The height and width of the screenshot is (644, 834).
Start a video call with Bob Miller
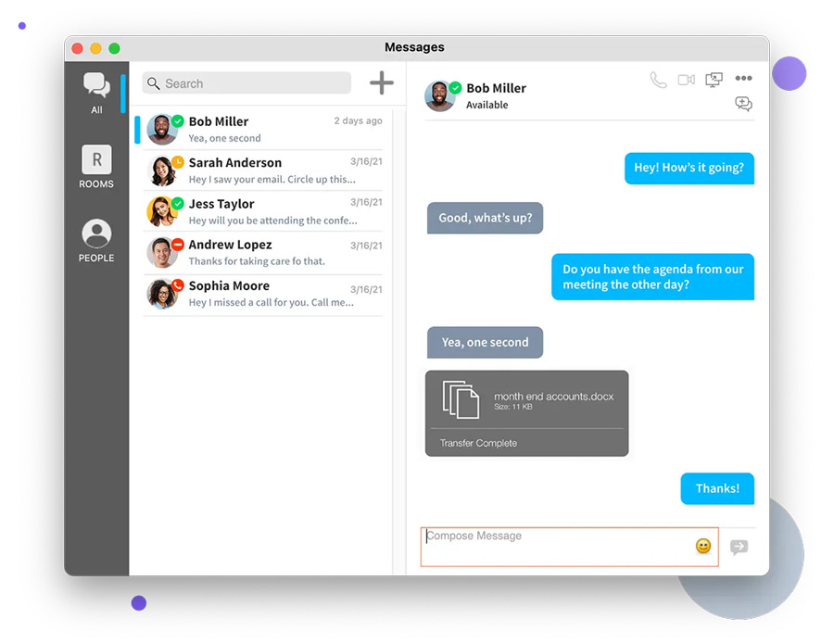(686, 80)
